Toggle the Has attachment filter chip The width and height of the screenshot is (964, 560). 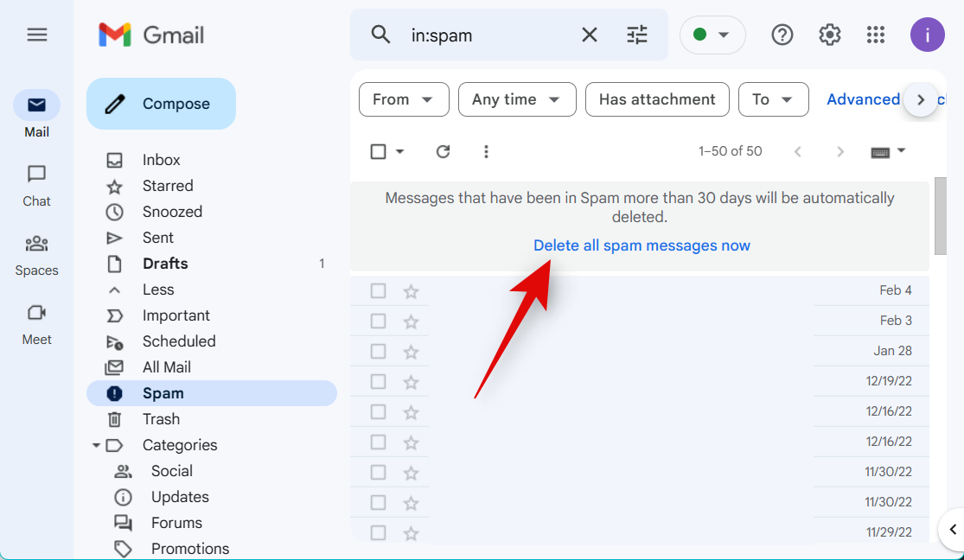[657, 99]
